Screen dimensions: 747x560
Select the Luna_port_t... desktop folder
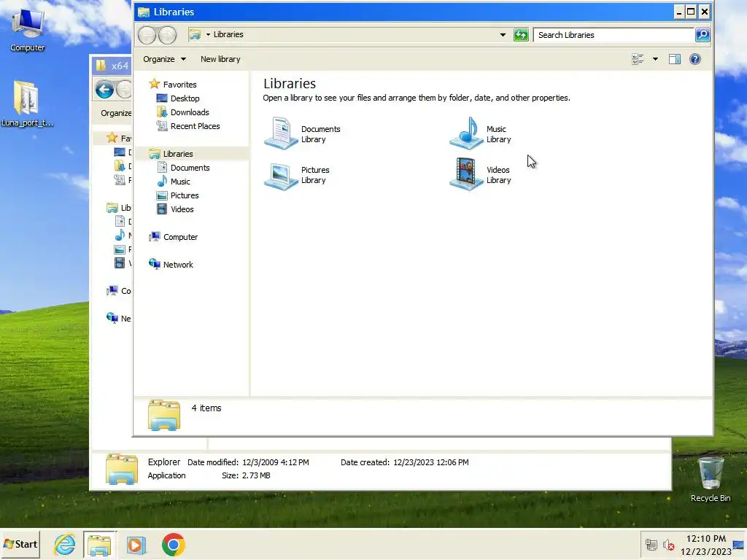point(27,104)
